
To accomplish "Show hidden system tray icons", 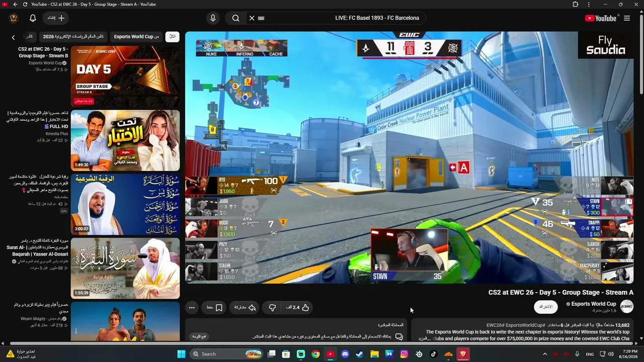I will [x=545, y=354].
